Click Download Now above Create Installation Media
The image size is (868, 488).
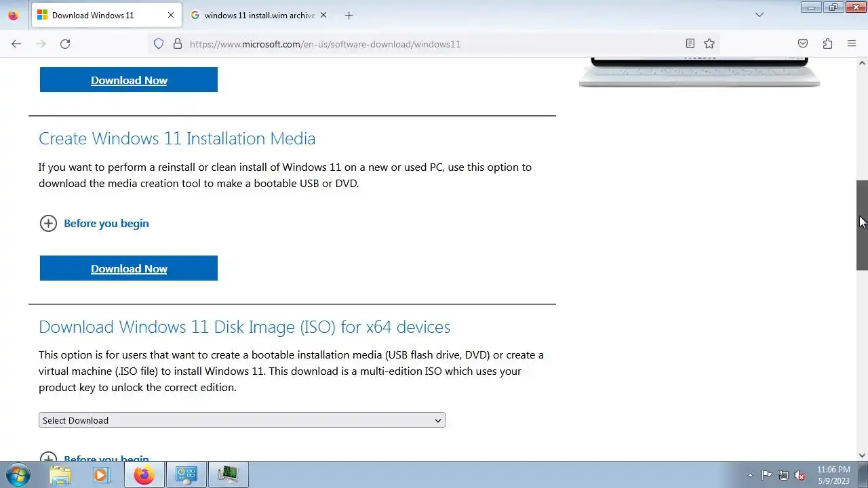click(x=129, y=80)
